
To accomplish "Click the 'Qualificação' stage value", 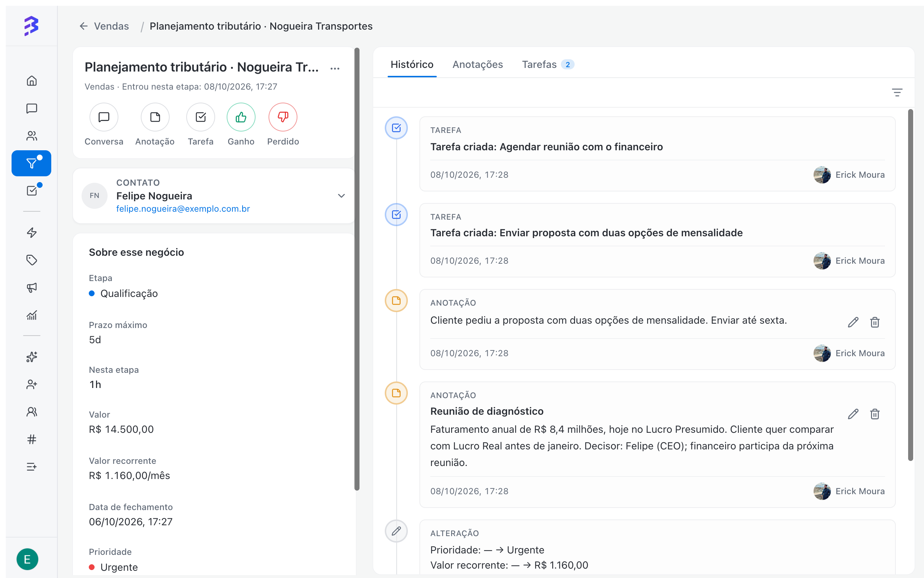I will point(128,294).
